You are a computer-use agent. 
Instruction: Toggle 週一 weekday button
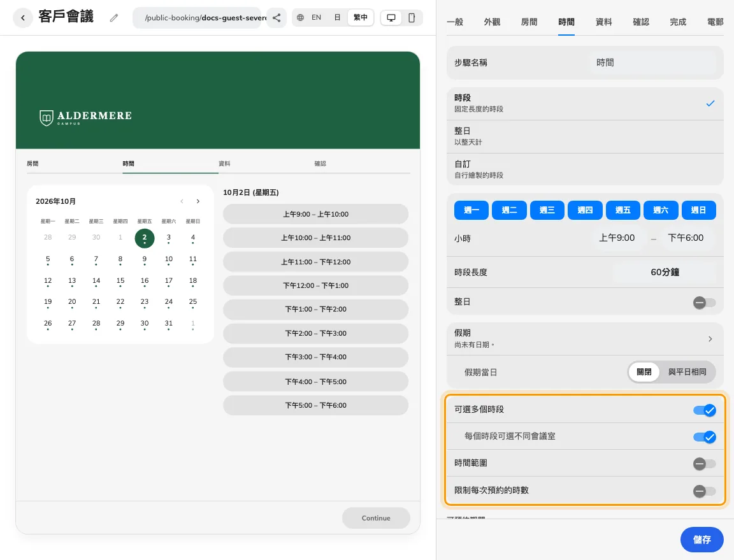(x=471, y=210)
